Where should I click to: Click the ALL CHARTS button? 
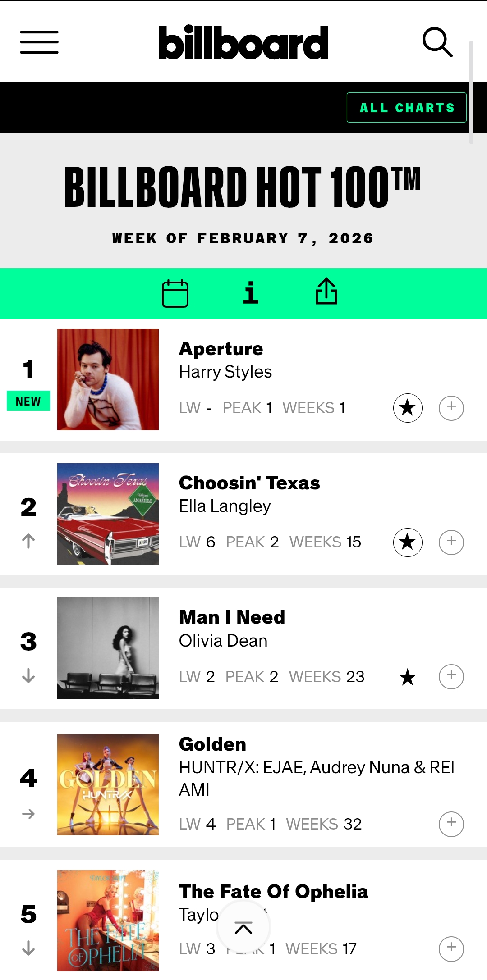point(406,108)
